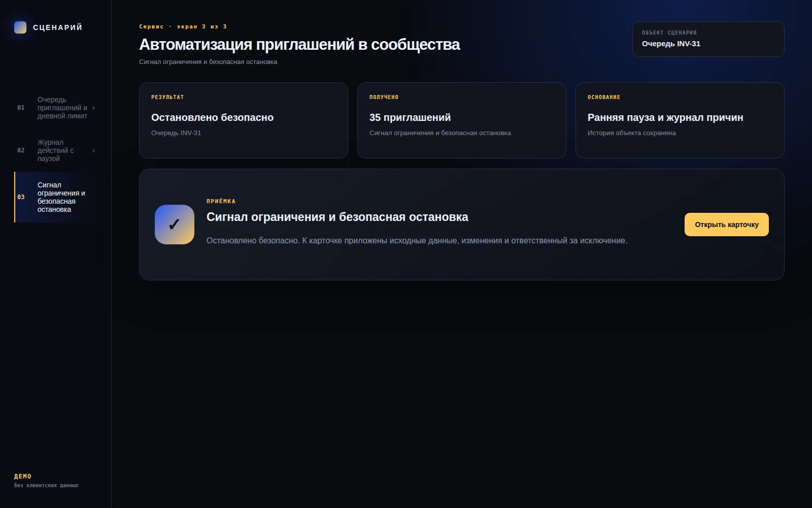812x508 pixels.
Task: Expand step 02 chevron arrow
Action: [x=94, y=150]
